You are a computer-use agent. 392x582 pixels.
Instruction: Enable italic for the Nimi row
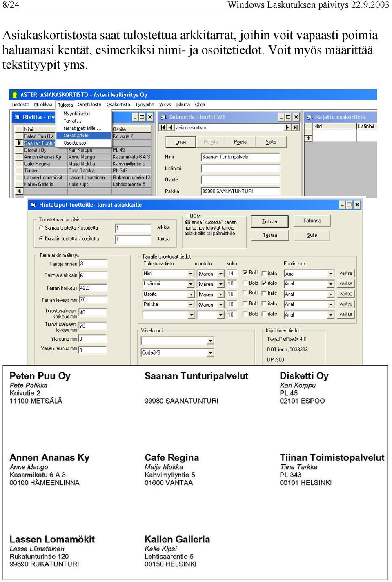coord(264,273)
